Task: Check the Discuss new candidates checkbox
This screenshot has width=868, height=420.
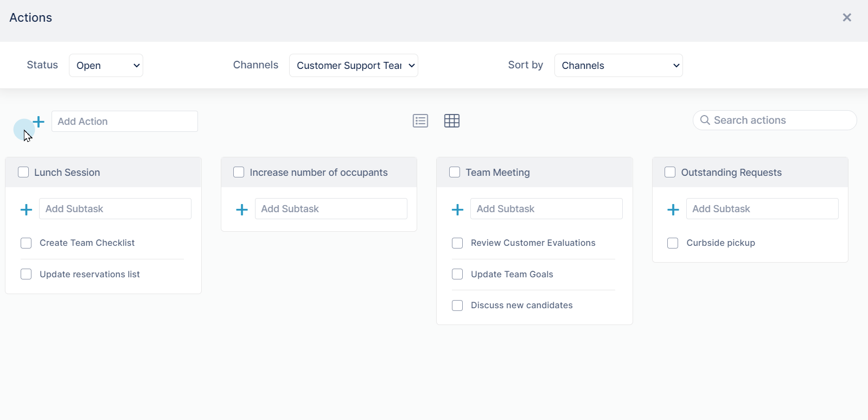Action: (457, 306)
